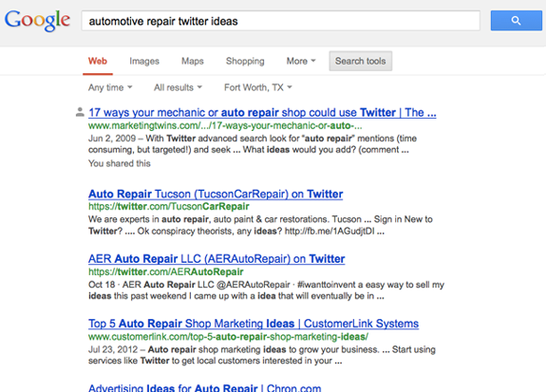Screen dimensions: 546x392
Task: Click the customerlink.com green URL
Action: pos(228,337)
